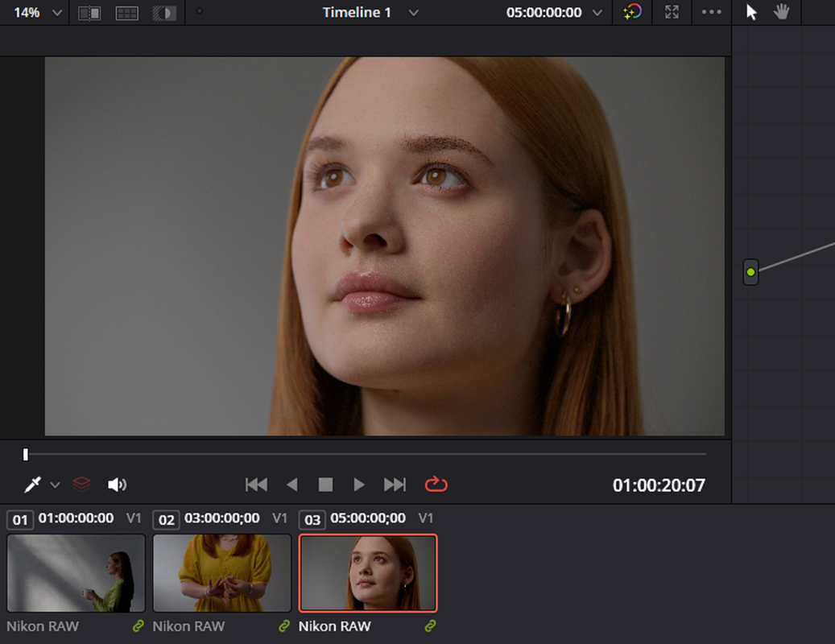835x644 pixels.
Task: Open the 05:00:00:00 timecode dropdown
Action: coord(597,13)
